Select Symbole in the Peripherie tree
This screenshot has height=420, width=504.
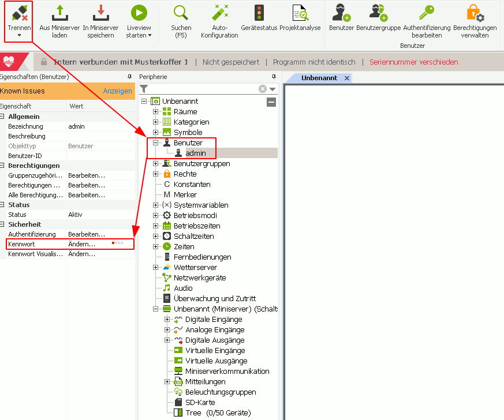coord(188,132)
